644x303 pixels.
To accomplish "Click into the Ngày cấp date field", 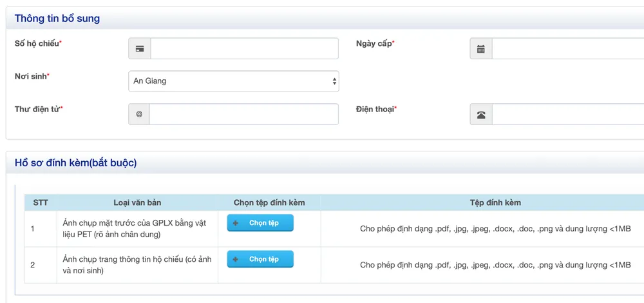I will (x=567, y=48).
